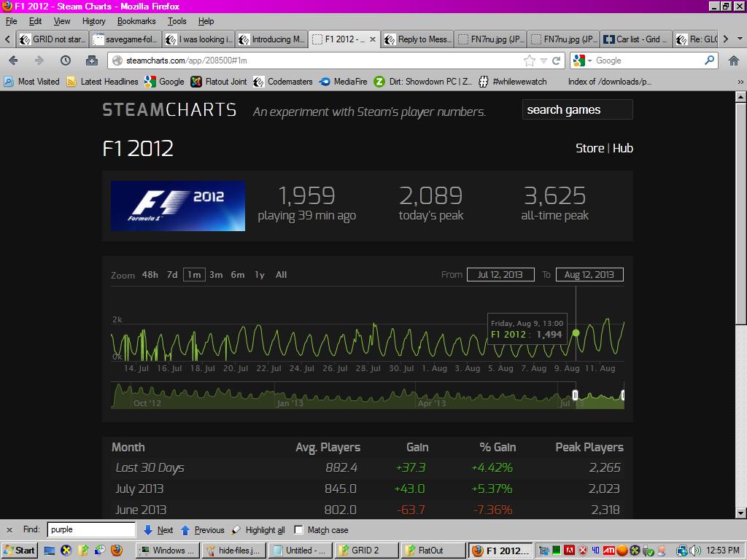Go to the Firefox Home page icon
747x560 pixels.
coord(734,61)
